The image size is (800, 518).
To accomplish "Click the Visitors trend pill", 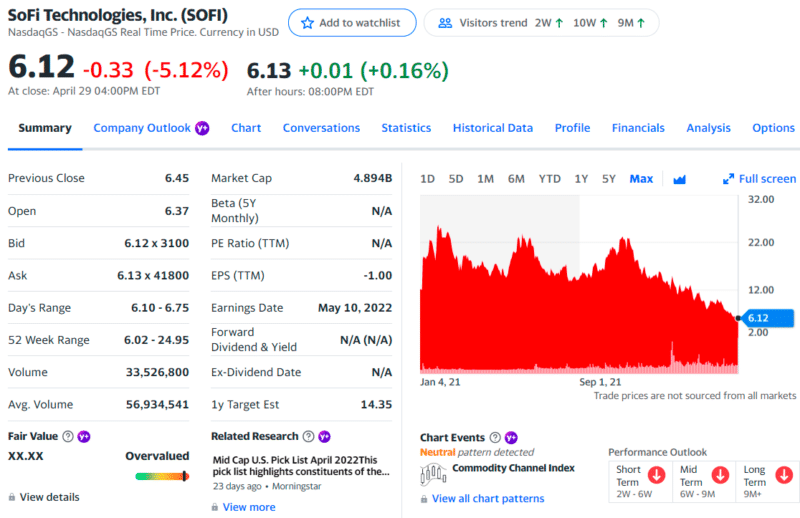I will pyautogui.click(x=541, y=23).
